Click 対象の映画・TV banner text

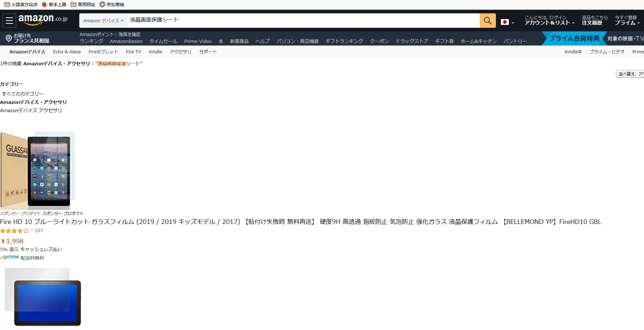625,39
